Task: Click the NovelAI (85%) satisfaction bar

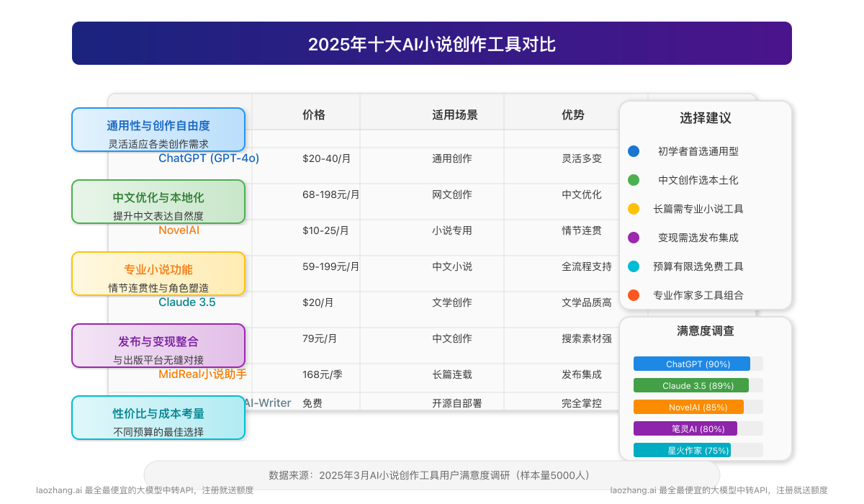Action: click(688, 408)
